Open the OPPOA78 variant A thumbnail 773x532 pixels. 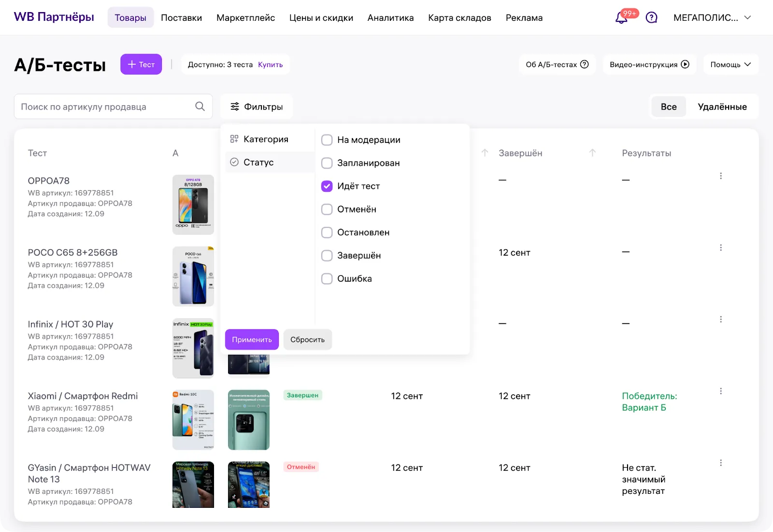(193, 205)
